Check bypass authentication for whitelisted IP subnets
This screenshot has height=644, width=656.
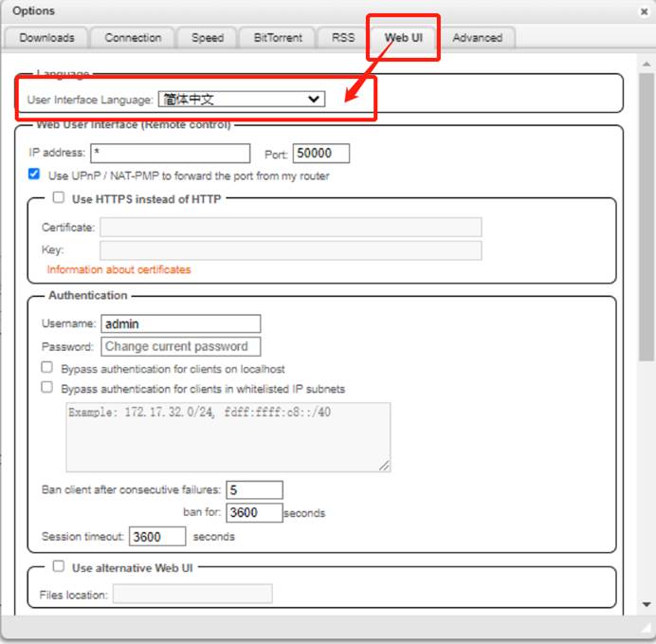point(47,388)
